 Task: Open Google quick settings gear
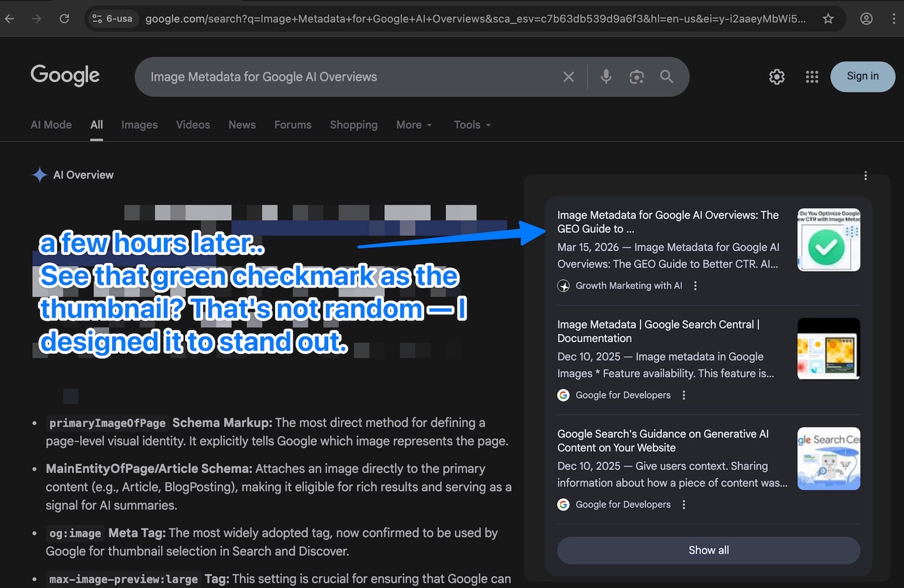(x=777, y=77)
